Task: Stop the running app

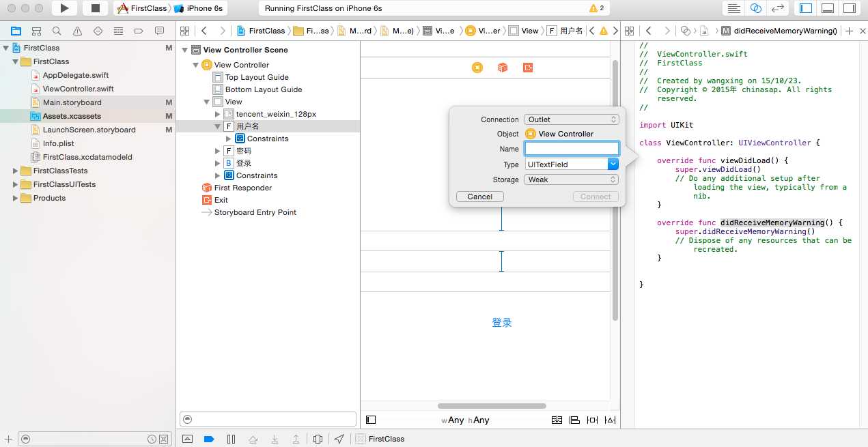Action: click(x=96, y=8)
